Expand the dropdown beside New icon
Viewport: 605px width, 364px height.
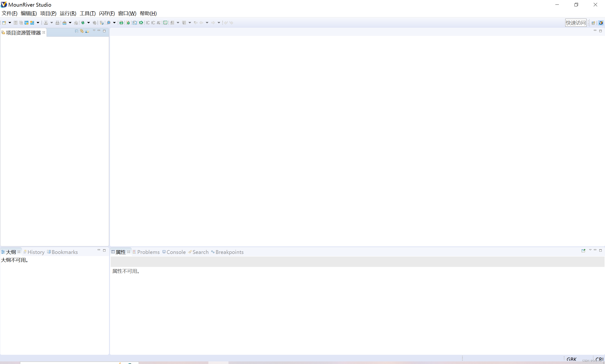pos(10,23)
